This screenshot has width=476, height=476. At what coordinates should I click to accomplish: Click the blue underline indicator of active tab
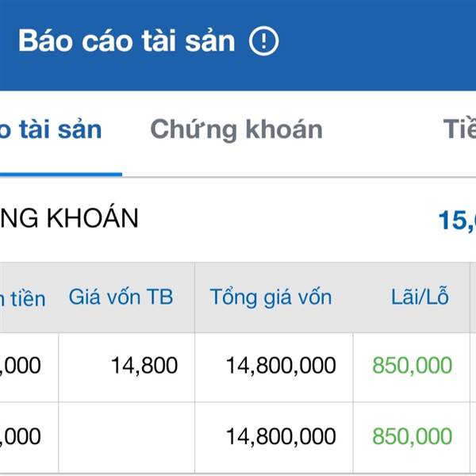tap(61, 175)
